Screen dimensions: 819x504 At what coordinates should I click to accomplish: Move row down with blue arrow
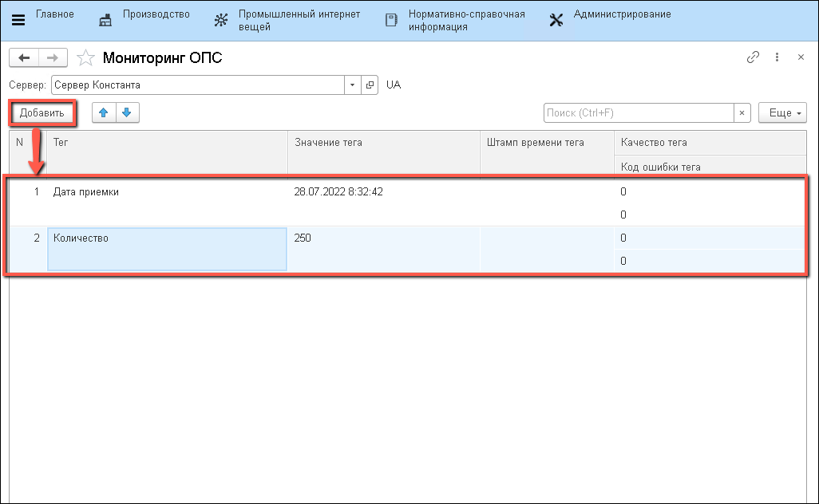click(128, 113)
